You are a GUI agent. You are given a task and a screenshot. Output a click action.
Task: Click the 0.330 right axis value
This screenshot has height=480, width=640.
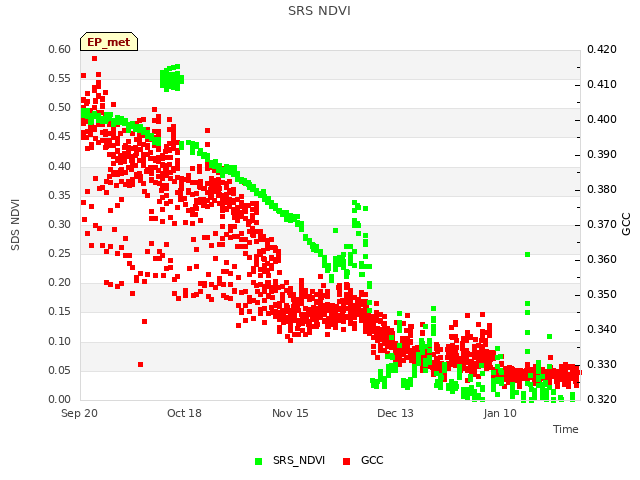click(x=602, y=364)
